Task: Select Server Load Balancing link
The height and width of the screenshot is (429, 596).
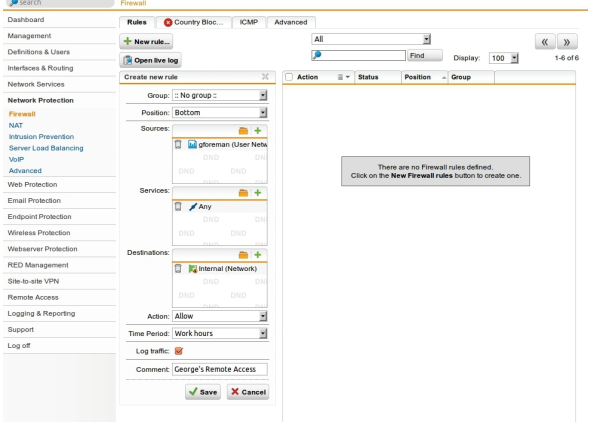Action: [46, 148]
